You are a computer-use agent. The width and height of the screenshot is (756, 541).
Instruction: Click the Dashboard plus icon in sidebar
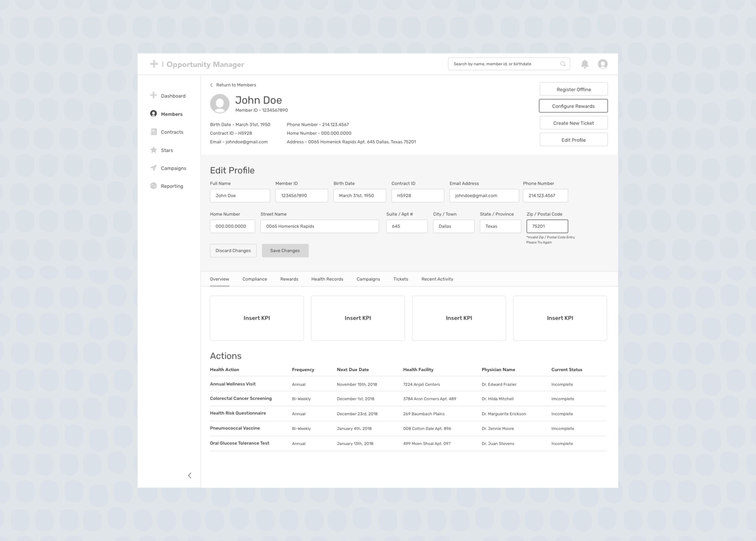(x=154, y=96)
